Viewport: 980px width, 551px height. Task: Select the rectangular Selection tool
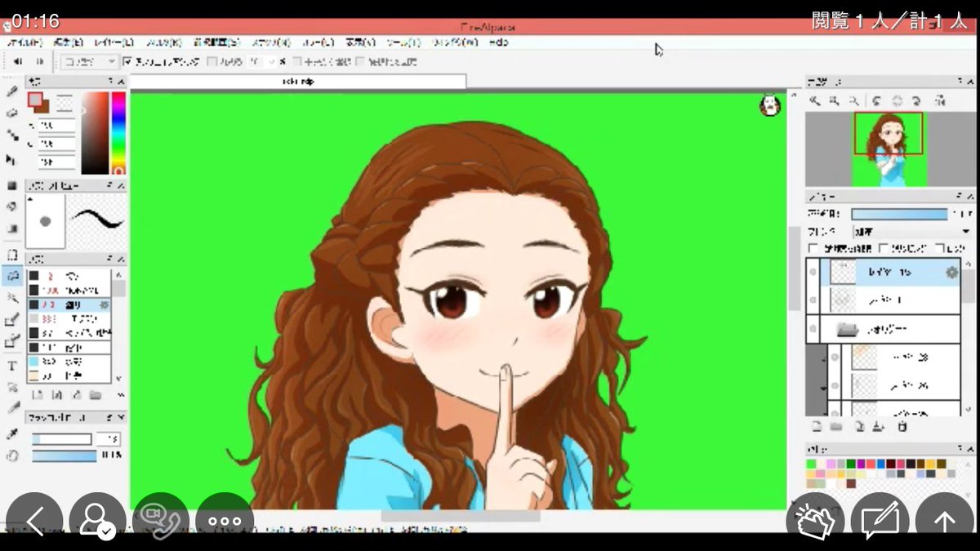[11, 255]
